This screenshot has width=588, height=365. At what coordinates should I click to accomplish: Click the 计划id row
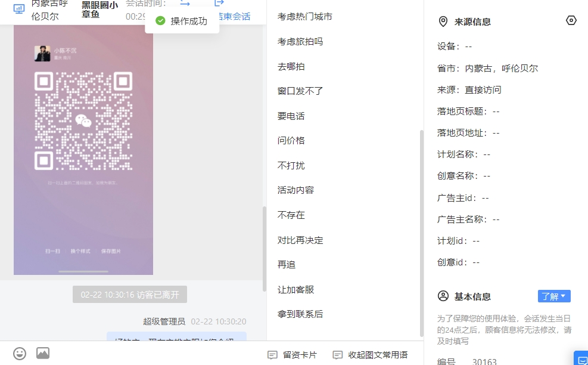tap(458, 240)
